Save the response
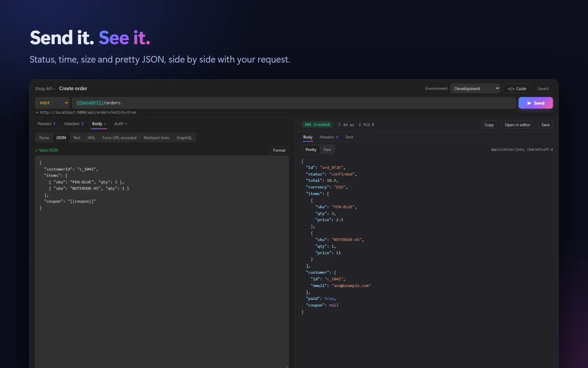Image resolution: width=588 pixels, height=368 pixels. tap(545, 125)
